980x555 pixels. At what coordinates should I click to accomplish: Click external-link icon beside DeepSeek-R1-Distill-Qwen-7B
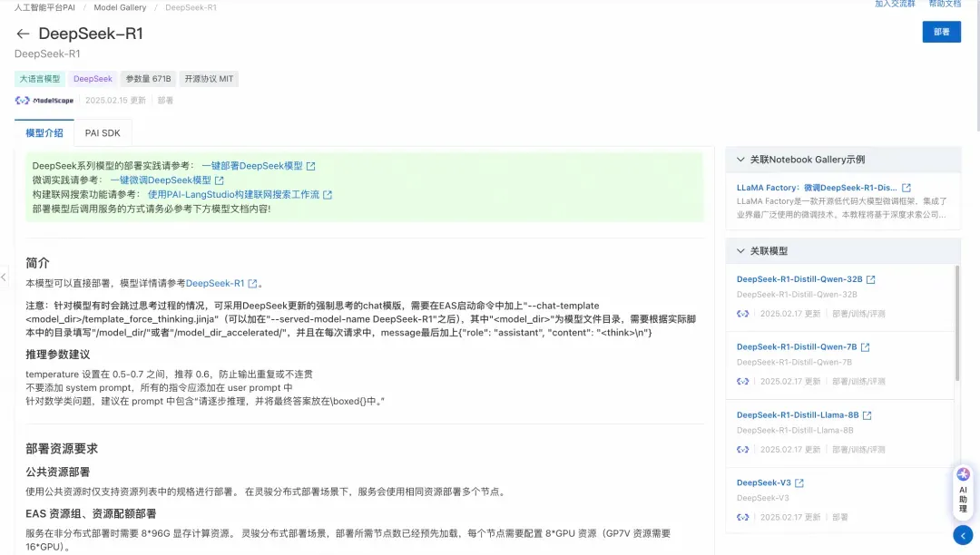coord(865,347)
